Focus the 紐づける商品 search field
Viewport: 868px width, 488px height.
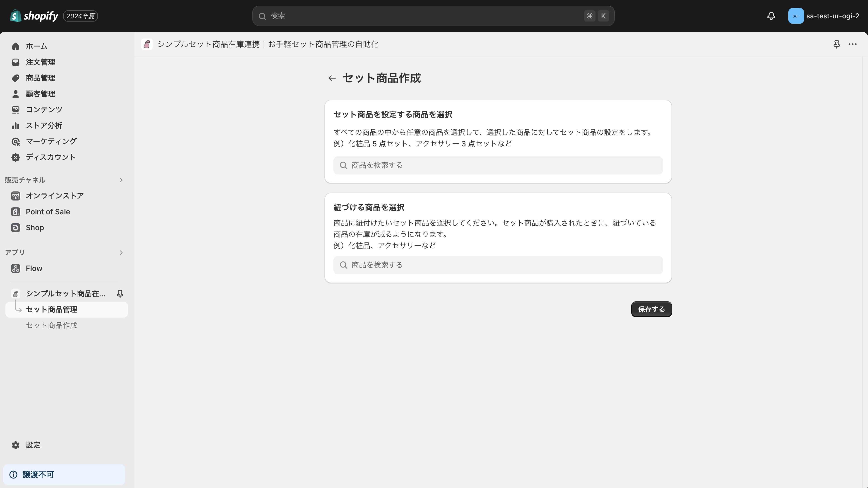[498, 265]
